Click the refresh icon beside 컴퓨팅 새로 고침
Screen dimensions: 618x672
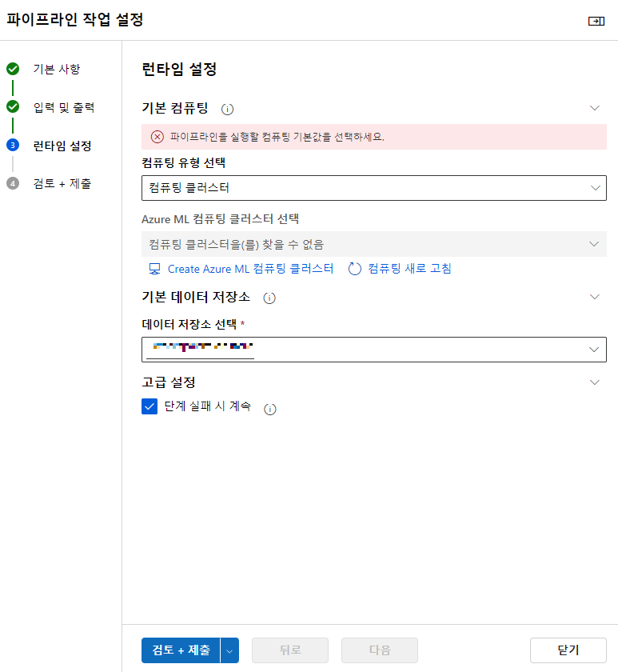pos(355,269)
